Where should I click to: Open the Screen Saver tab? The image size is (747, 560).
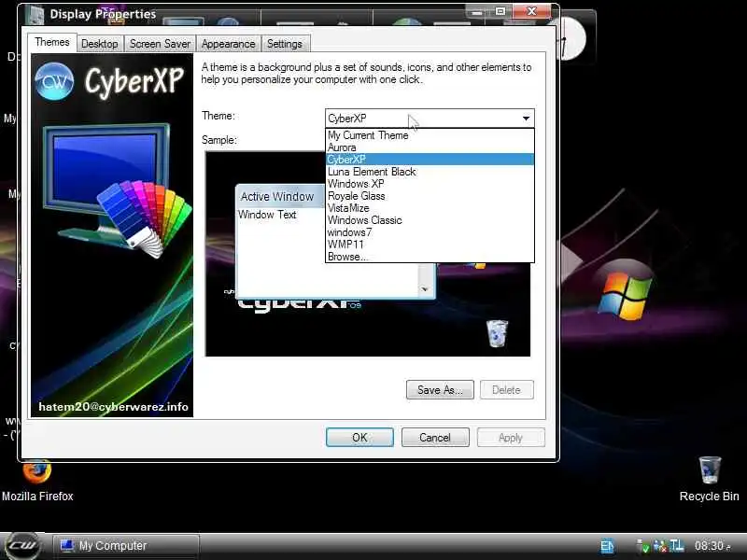click(x=160, y=44)
